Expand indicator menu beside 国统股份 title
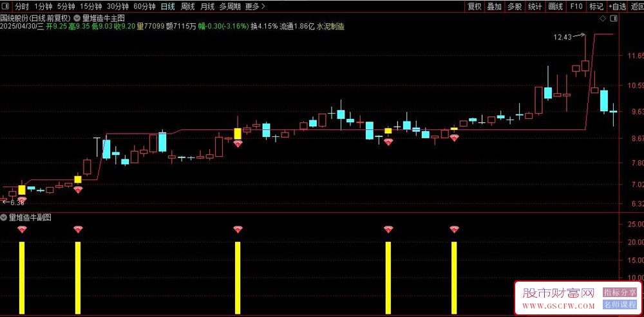 tap(77, 18)
